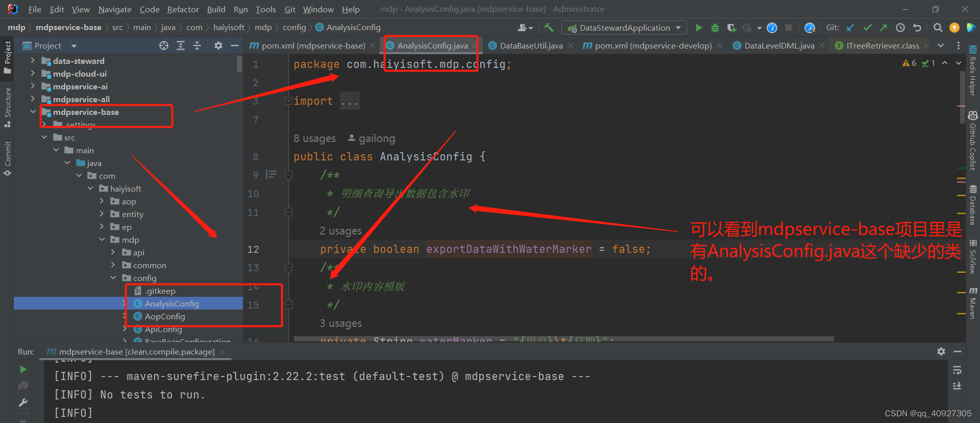Start debugging with the bug icon
980x423 pixels.
pyautogui.click(x=715, y=28)
